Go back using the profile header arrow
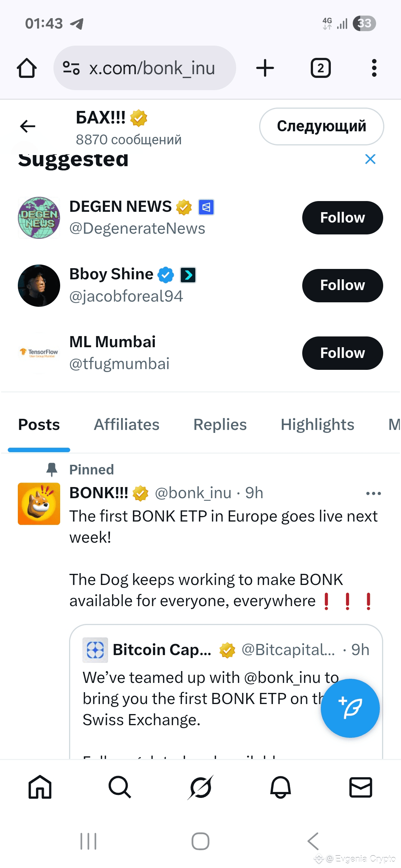Viewport: 401px width, 868px height. pos(27,126)
